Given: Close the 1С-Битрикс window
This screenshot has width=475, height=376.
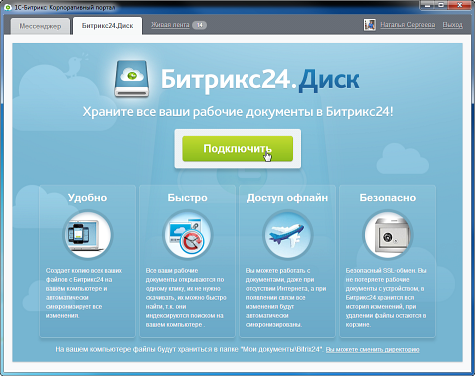Looking at the screenshot, I should coord(460,5).
